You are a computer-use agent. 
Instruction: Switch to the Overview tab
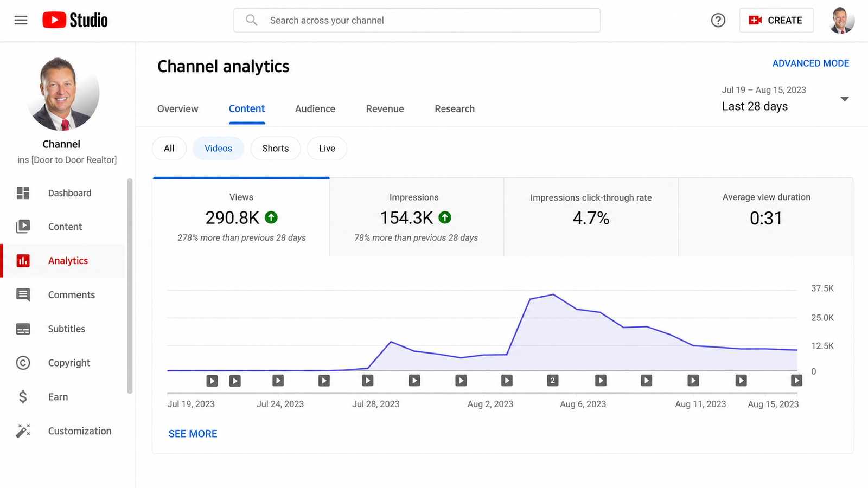pyautogui.click(x=178, y=109)
